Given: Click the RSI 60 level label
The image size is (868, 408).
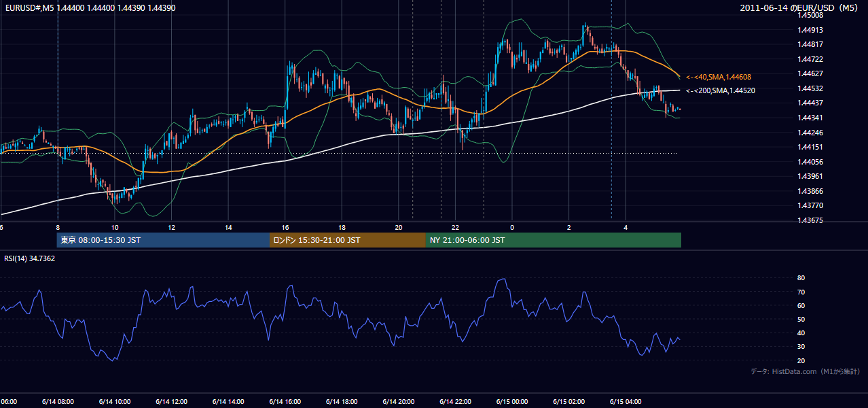Looking at the screenshot, I should (x=801, y=305).
